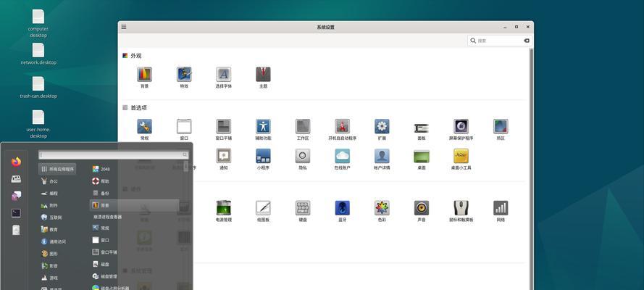The image size is (644, 290).
Task: Open the 小程序 applets settings
Action: point(263,159)
